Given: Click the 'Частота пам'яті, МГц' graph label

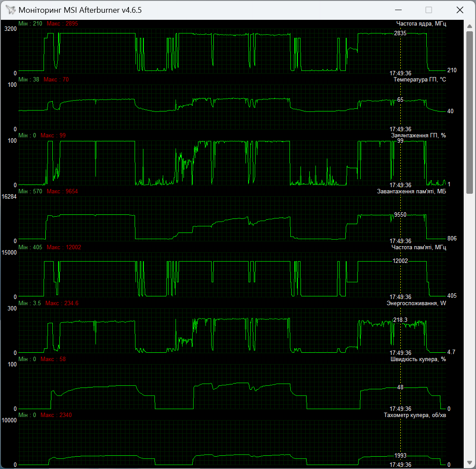Looking at the screenshot, I should 419,247.
